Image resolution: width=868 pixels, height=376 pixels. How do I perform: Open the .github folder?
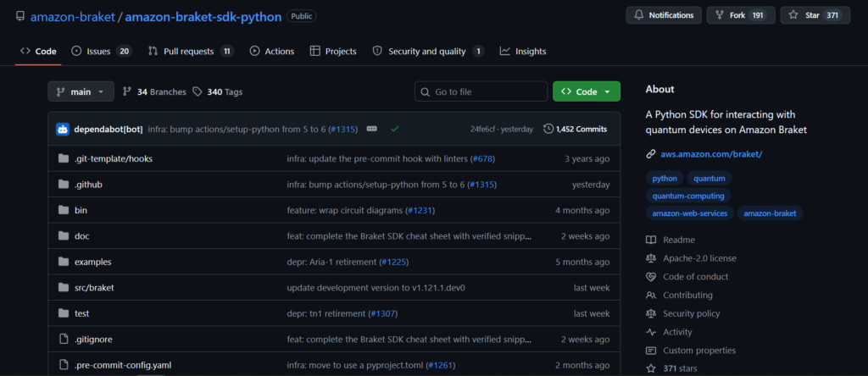click(x=88, y=184)
